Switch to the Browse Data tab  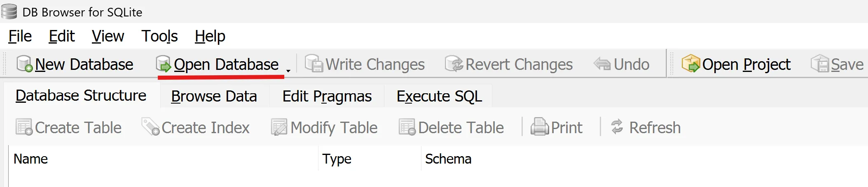pos(214,96)
